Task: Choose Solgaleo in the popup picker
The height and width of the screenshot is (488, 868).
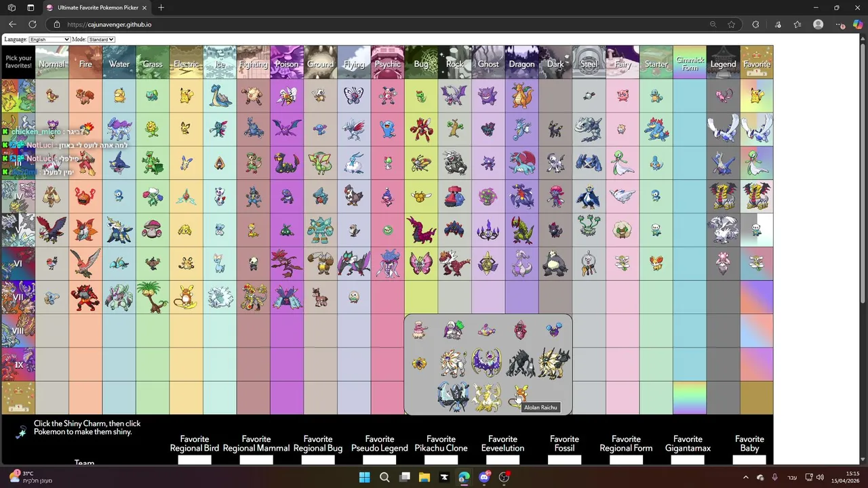Action: tap(453, 364)
